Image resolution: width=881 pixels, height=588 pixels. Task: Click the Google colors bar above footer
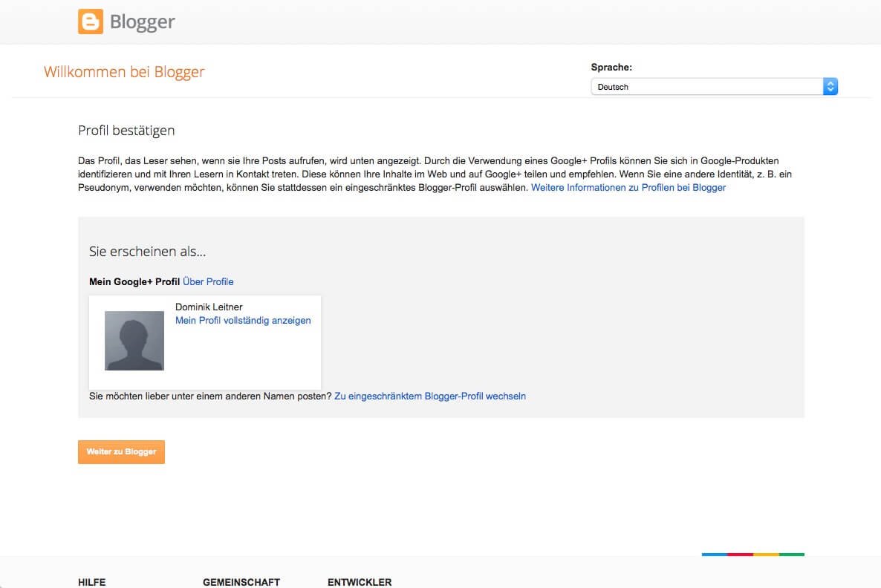pyautogui.click(x=752, y=554)
